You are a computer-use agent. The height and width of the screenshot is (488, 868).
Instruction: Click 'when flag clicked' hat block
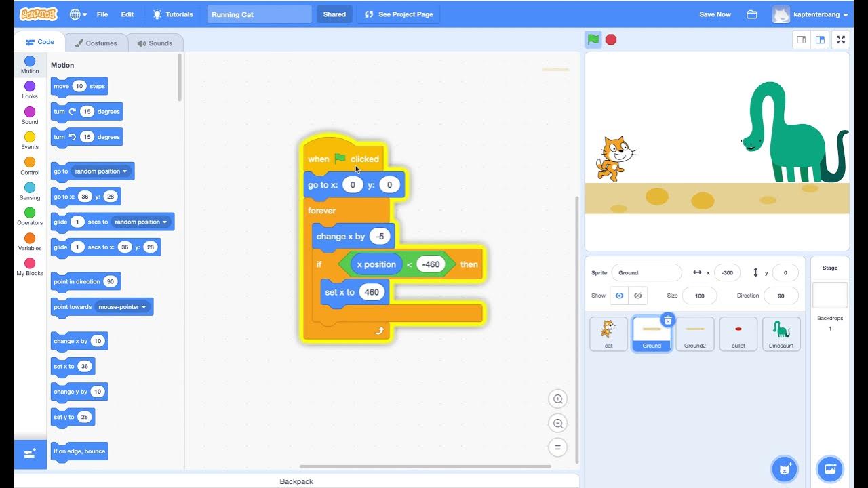[x=344, y=157]
